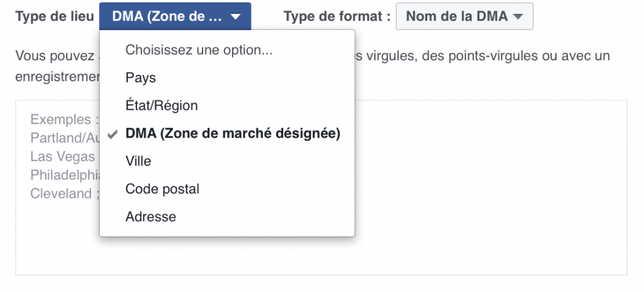Click the white arrow on DMA button
This screenshot has width=644, height=292.
[x=235, y=17]
